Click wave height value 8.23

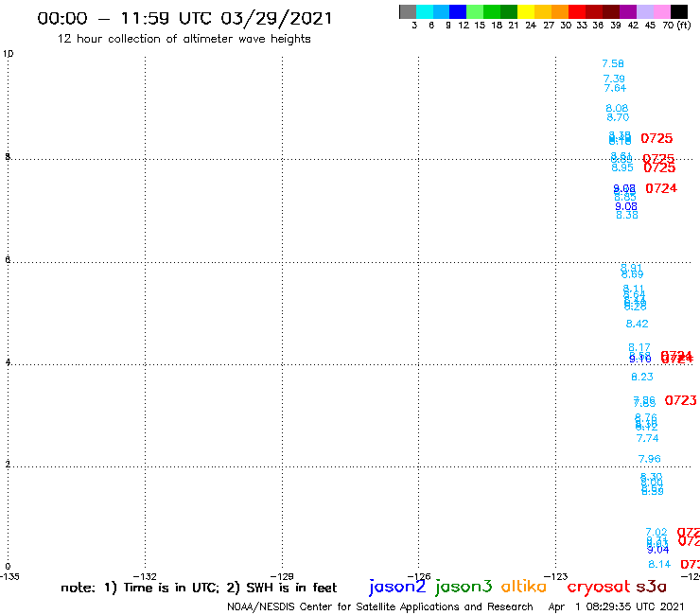point(642,377)
